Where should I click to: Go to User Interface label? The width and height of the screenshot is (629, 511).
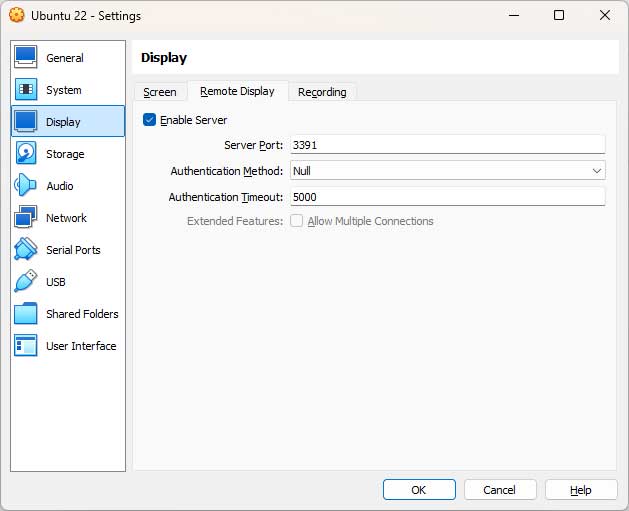[81, 346]
